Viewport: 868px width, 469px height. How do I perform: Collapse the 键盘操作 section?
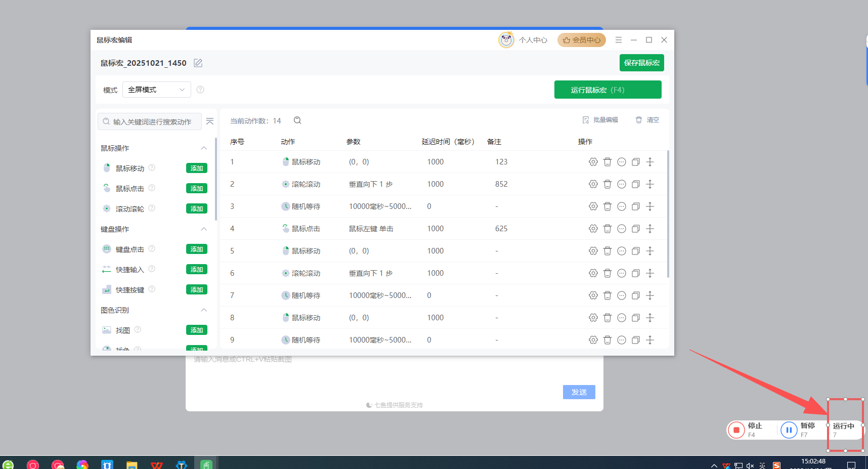tap(204, 229)
